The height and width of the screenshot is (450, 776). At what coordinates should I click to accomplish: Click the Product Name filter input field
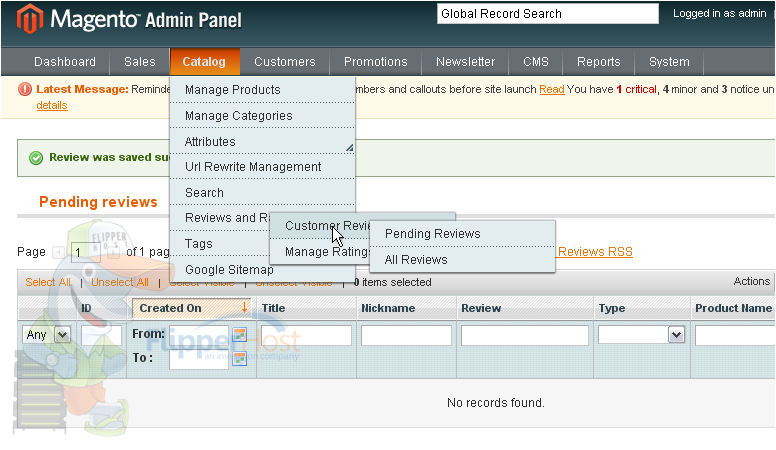(x=735, y=335)
